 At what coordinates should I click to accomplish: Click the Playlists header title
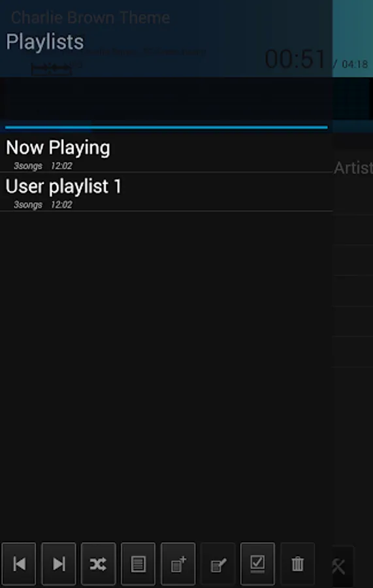[44, 41]
